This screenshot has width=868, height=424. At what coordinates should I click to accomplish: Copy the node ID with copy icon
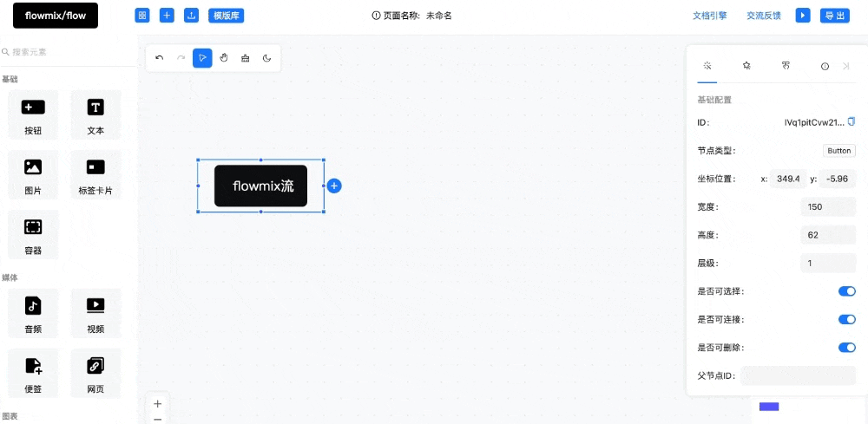tap(852, 121)
